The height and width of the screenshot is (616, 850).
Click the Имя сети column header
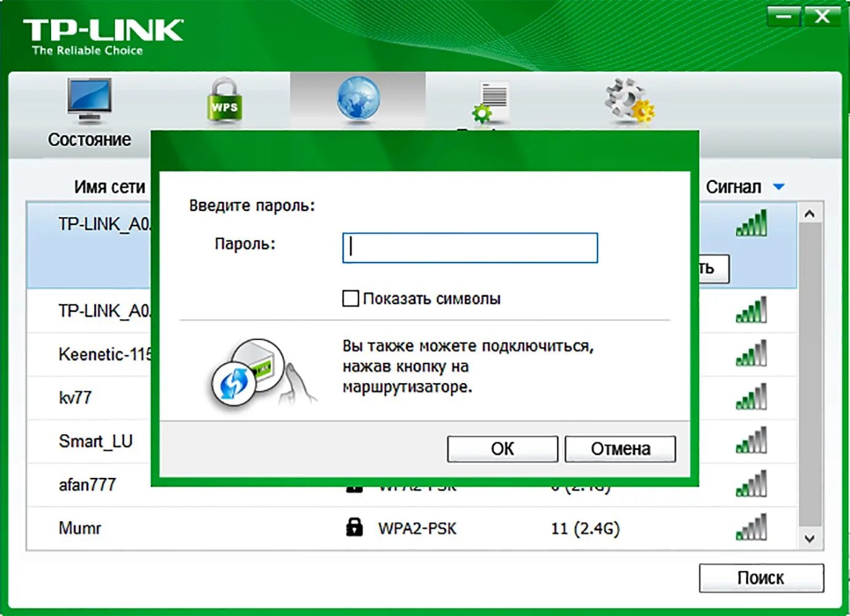click(x=110, y=187)
